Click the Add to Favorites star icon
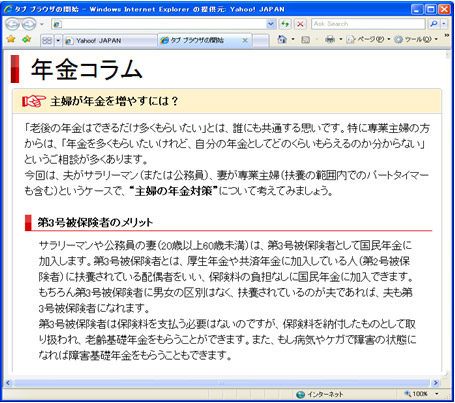 pos(26,39)
